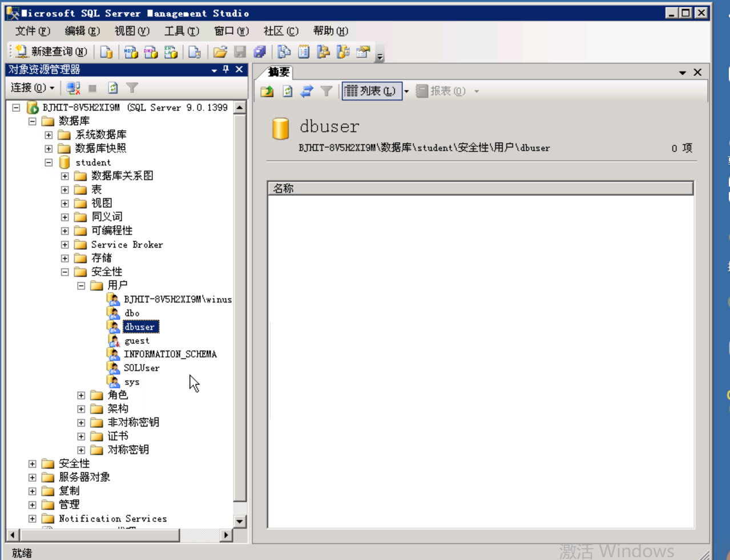730x560 pixels.
Task: Click the Stop icon in Object Explorer toolbar
Action: [x=92, y=88]
